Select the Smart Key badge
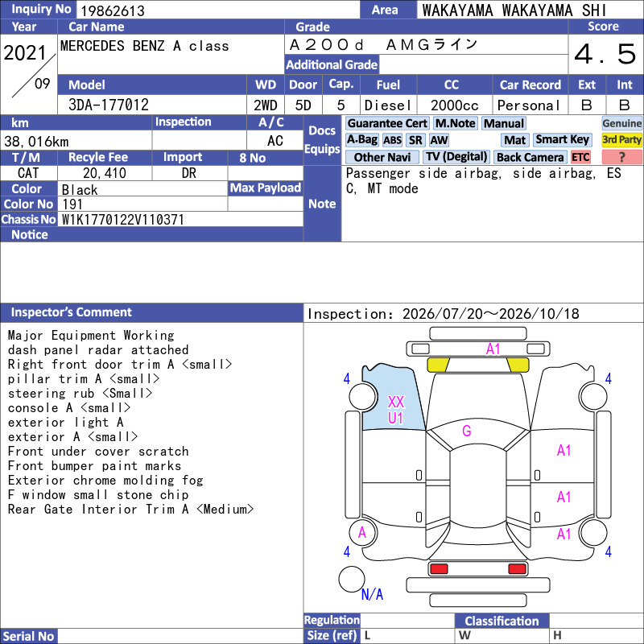Image resolution: width=644 pixels, height=644 pixels. 562,140
